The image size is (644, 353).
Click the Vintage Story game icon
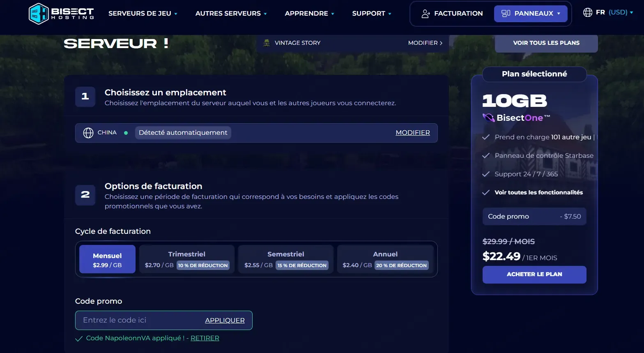click(267, 43)
